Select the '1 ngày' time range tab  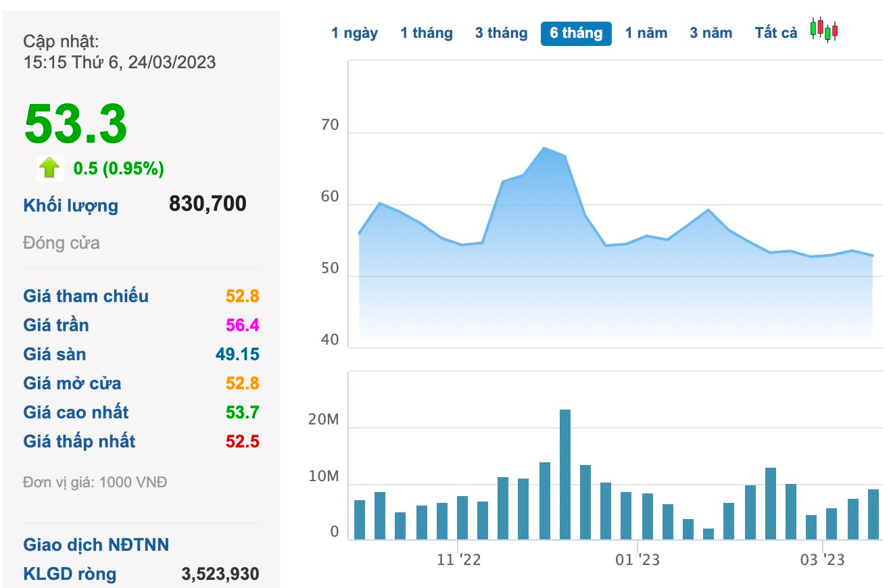pos(354,33)
